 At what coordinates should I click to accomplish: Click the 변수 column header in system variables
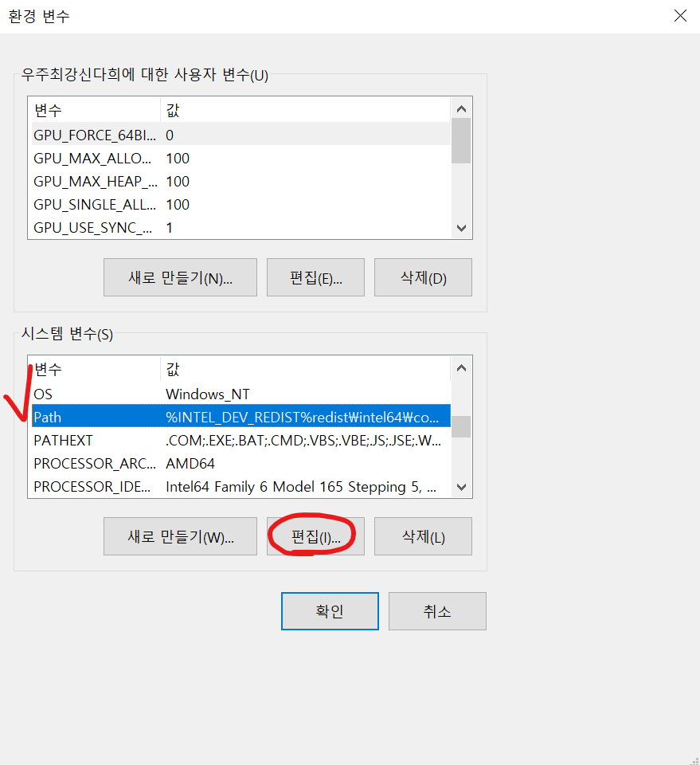[96, 369]
